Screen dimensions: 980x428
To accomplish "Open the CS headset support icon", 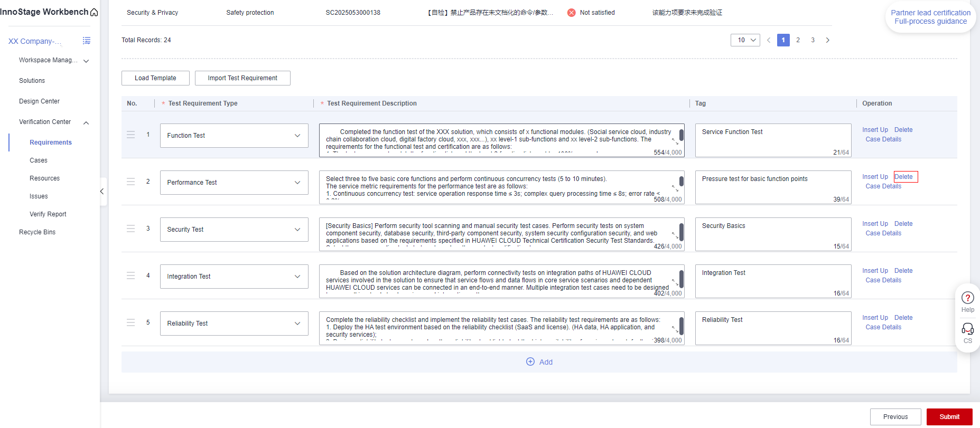I will [968, 329].
